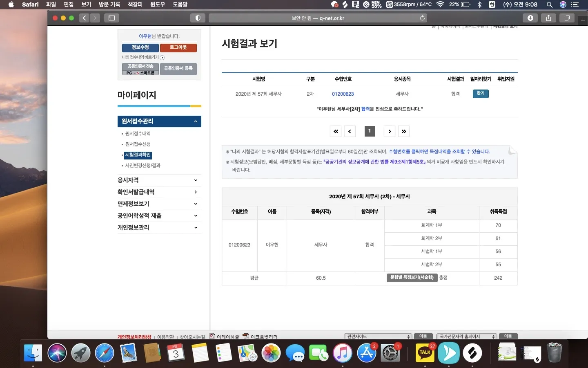This screenshot has width=588, height=368.
Task: Click 이동 button beside 관련사이트
Action: pyautogui.click(x=423, y=336)
